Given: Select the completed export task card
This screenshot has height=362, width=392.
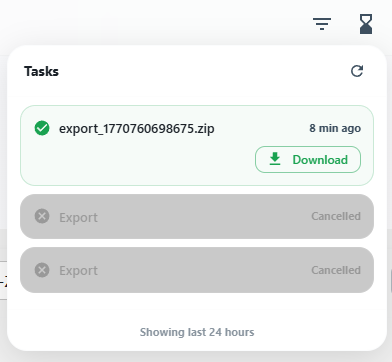Looking at the screenshot, I should tap(197, 145).
